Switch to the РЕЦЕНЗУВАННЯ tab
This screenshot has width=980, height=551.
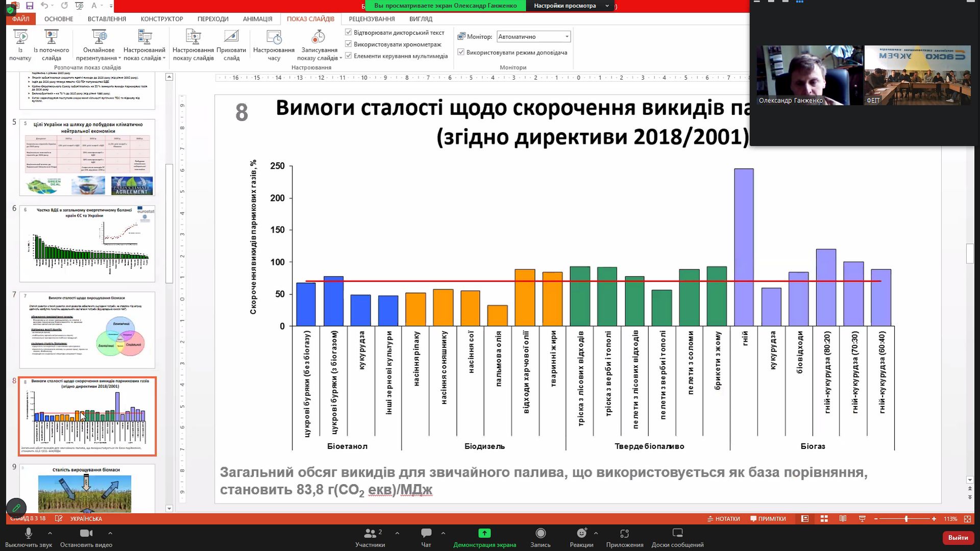coord(372,19)
